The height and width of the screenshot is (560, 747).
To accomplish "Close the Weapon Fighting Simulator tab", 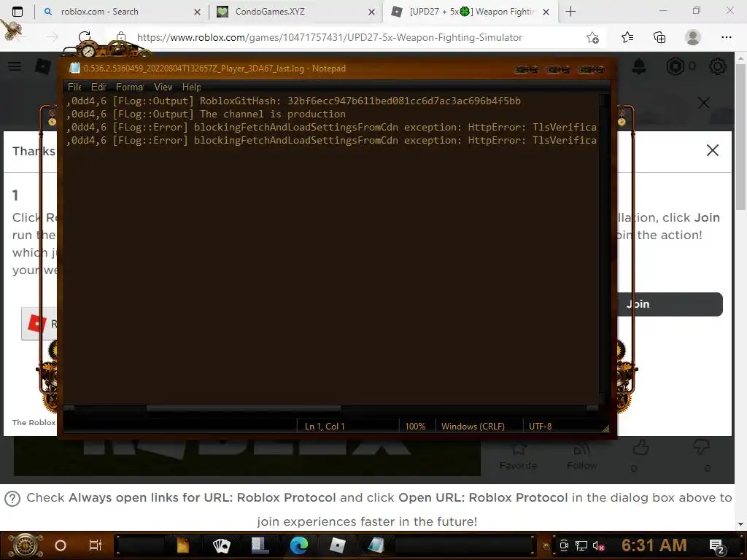I will 546,12.
